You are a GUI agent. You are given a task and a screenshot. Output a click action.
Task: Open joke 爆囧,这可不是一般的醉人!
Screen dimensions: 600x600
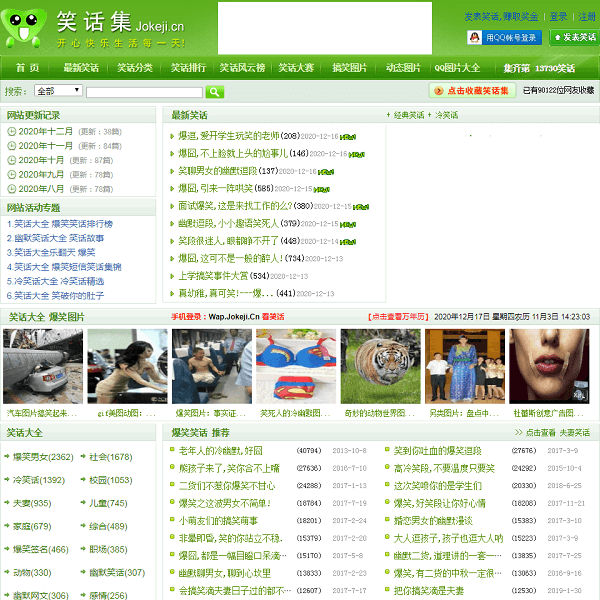pyautogui.click(x=231, y=259)
